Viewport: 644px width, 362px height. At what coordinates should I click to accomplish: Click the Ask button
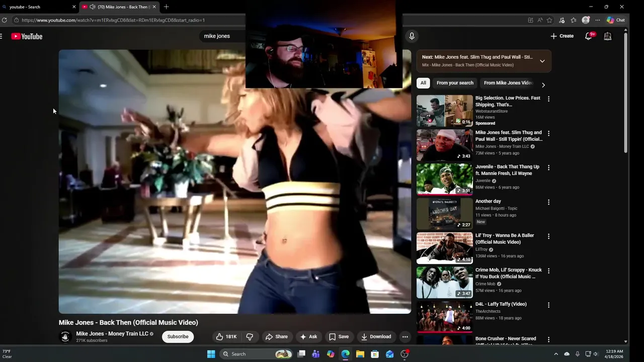pyautogui.click(x=308, y=337)
